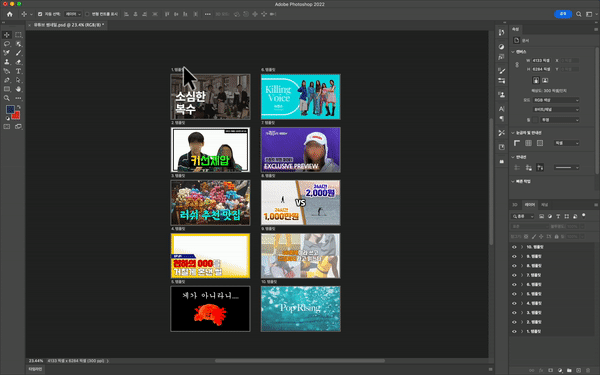Open the three-dots more options in options bar
Image resolution: width=600 pixels, height=375 pixels.
pyautogui.click(x=207, y=14)
